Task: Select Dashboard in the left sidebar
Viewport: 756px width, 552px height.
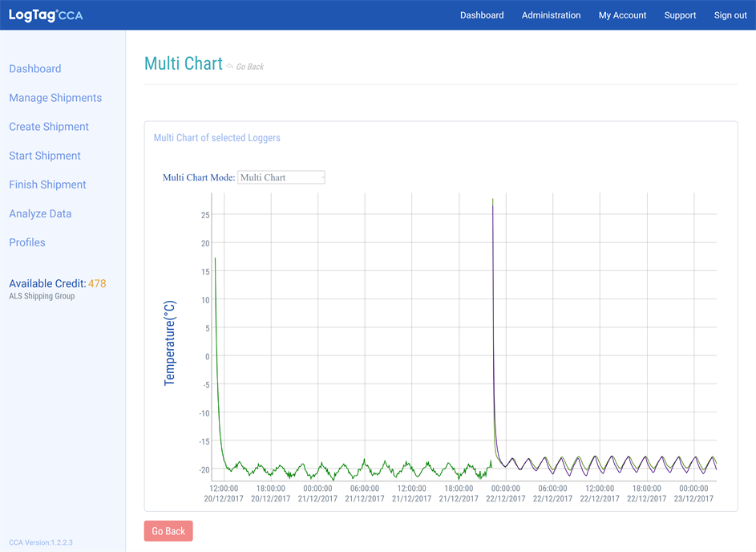Action: pyautogui.click(x=35, y=69)
